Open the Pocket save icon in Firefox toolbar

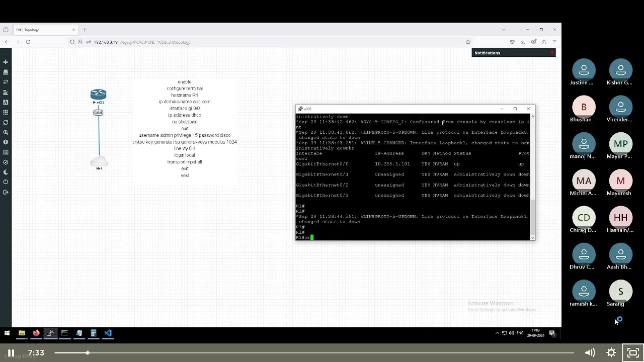coord(512,42)
